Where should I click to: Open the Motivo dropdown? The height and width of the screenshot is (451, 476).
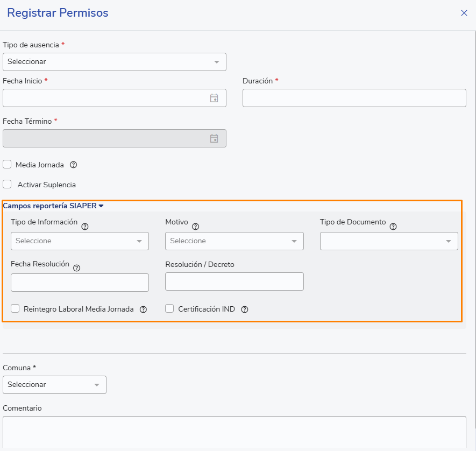click(x=234, y=241)
